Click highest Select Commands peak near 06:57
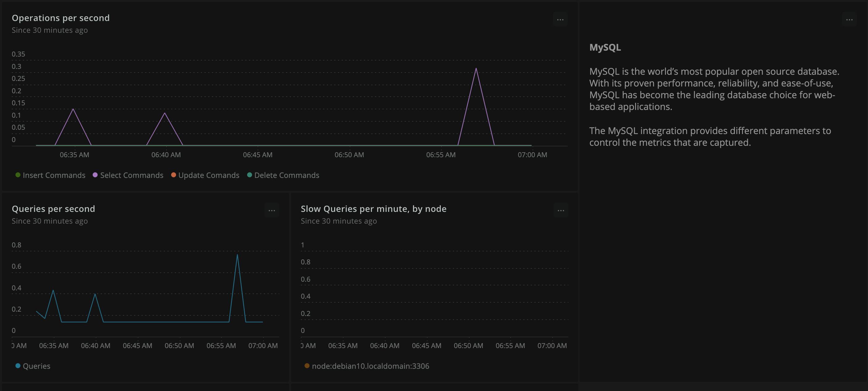 476,69
